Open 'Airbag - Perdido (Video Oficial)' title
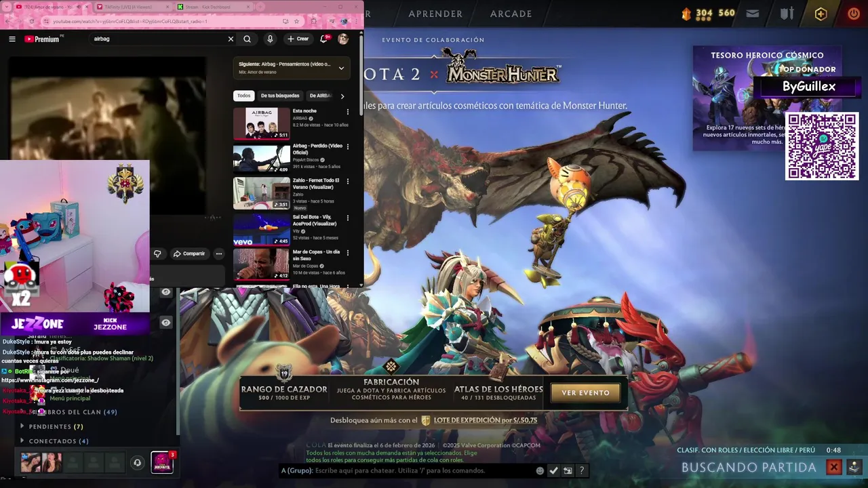 click(317, 149)
